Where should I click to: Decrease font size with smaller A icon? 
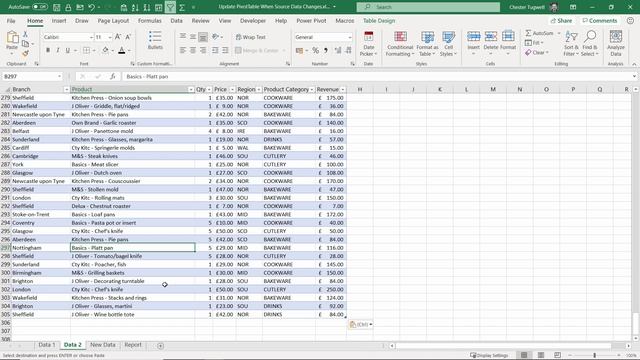click(x=128, y=37)
